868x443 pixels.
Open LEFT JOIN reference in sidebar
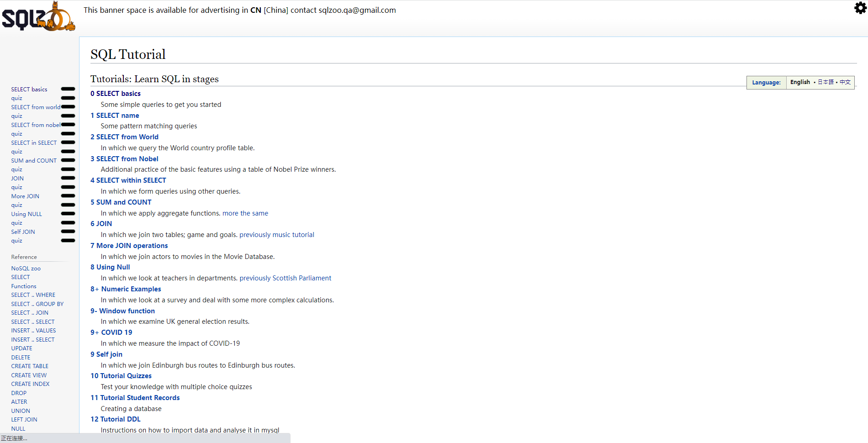pyautogui.click(x=24, y=420)
